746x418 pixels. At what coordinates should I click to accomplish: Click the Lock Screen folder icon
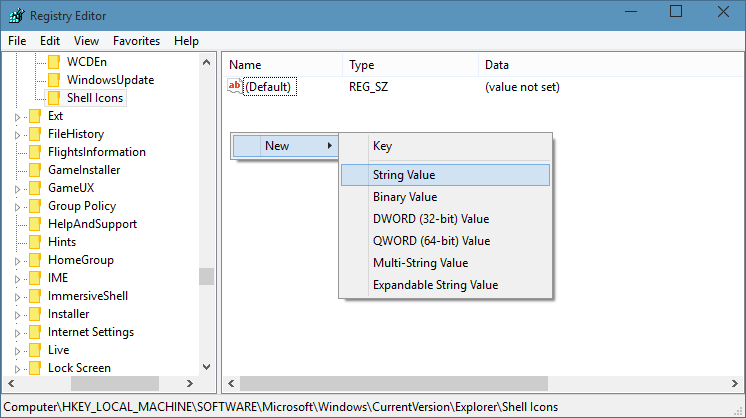pos(35,368)
